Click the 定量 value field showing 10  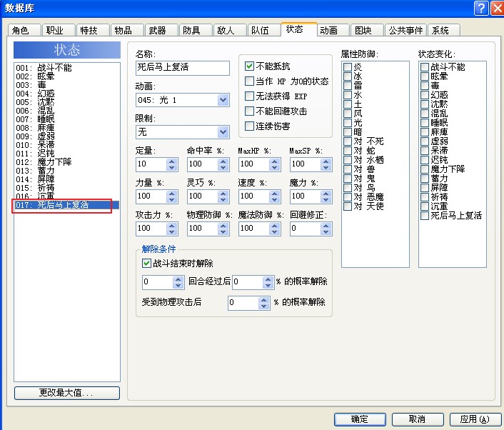click(x=152, y=164)
